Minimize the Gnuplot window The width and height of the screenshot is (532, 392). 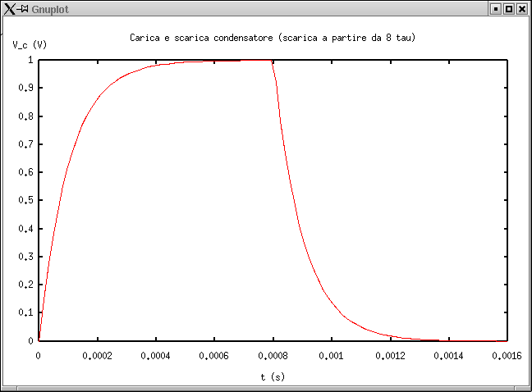click(x=495, y=8)
